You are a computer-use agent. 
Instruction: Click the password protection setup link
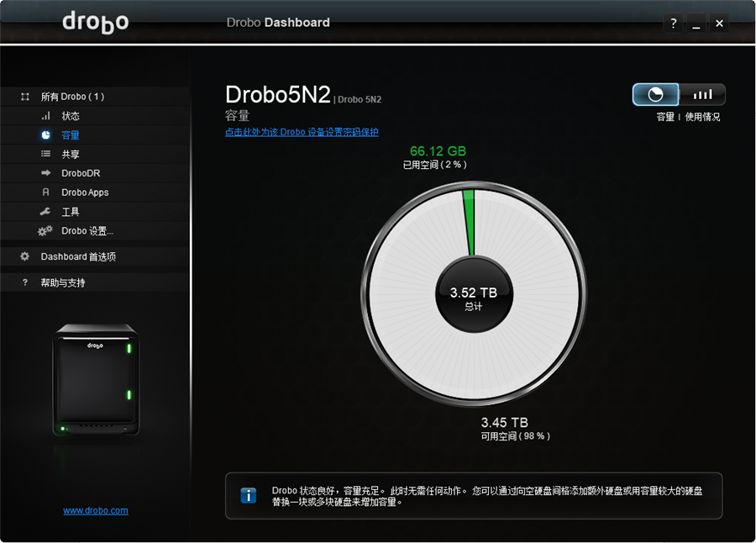[302, 132]
